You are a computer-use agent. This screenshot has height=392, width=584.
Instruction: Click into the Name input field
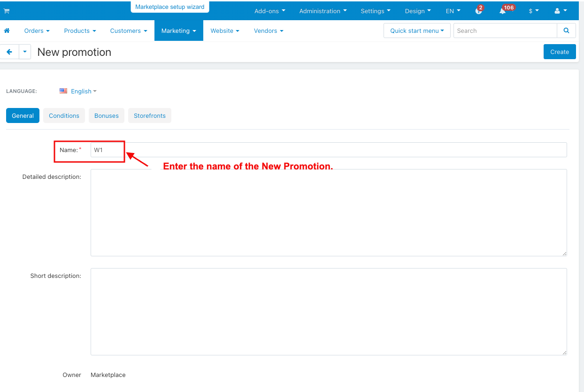[x=329, y=150]
